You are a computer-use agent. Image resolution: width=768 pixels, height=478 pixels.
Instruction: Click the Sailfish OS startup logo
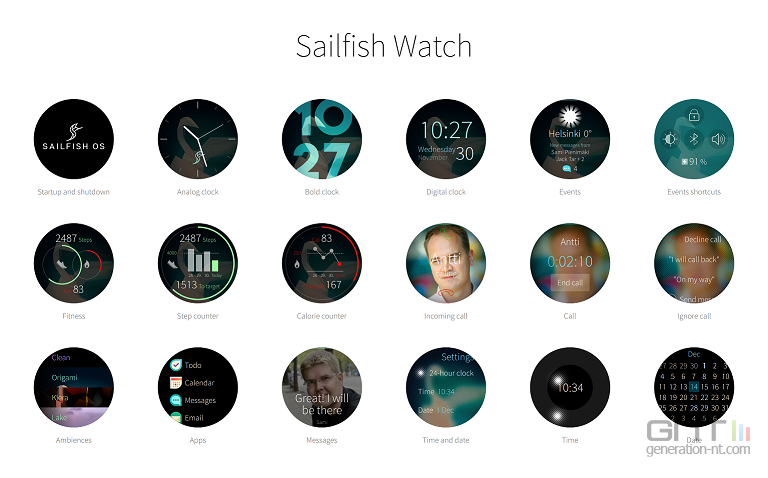[x=74, y=139]
